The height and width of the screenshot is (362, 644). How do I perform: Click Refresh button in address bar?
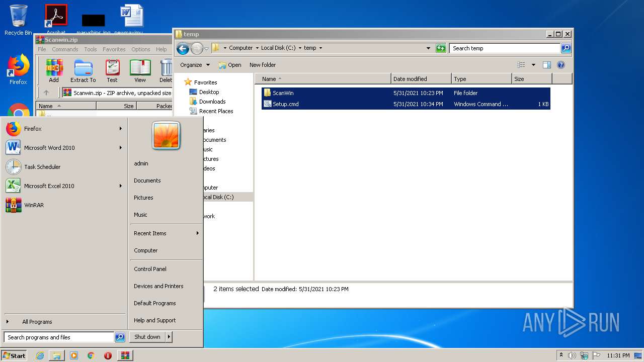(441, 48)
